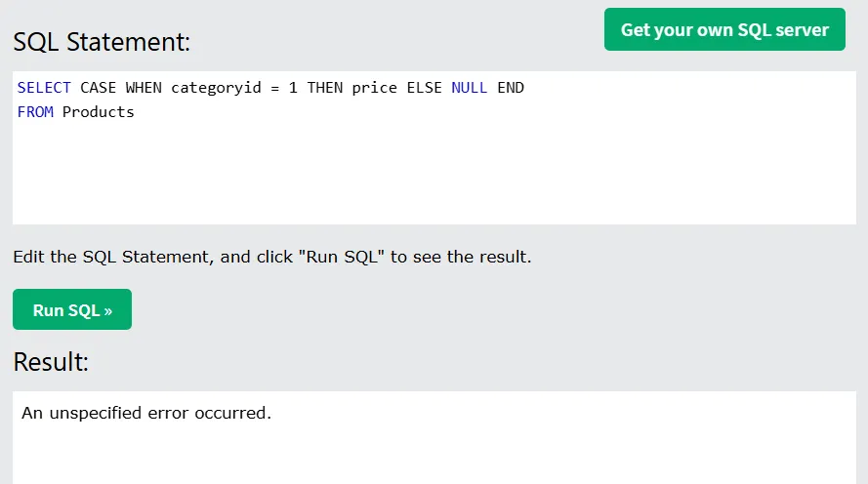Place cursor on the price column

[374, 88]
